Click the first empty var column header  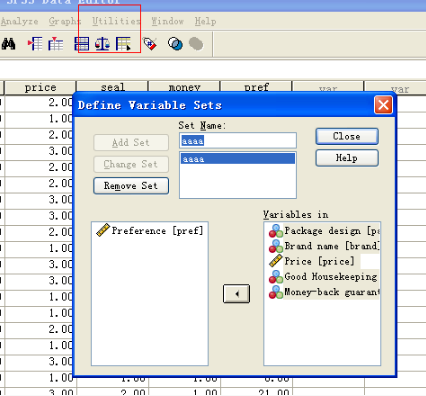click(328, 86)
